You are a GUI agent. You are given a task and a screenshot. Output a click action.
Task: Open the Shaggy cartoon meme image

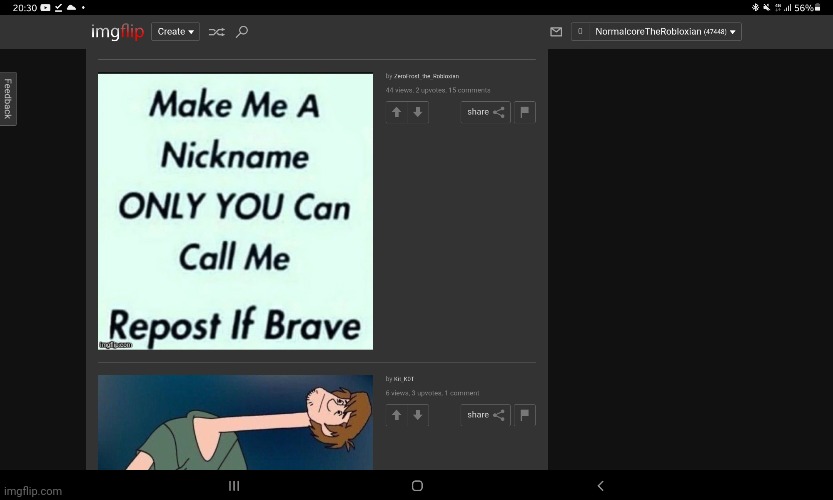tap(235, 422)
